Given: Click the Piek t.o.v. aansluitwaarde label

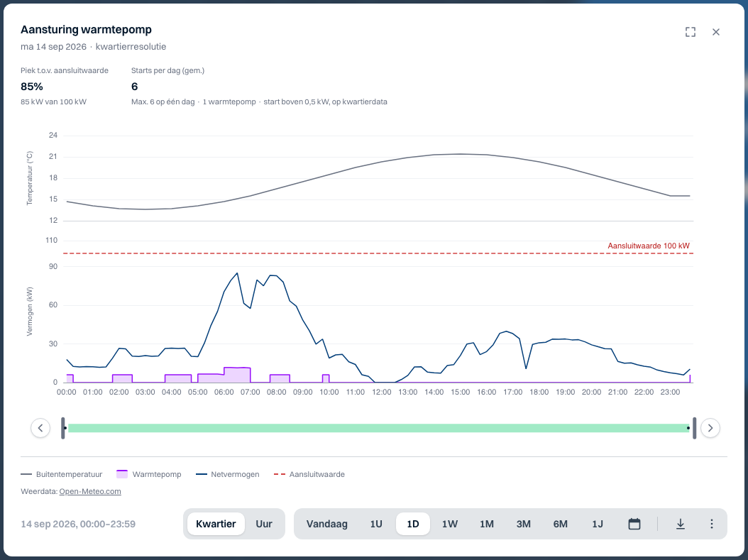Looking at the screenshot, I should tap(65, 70).
